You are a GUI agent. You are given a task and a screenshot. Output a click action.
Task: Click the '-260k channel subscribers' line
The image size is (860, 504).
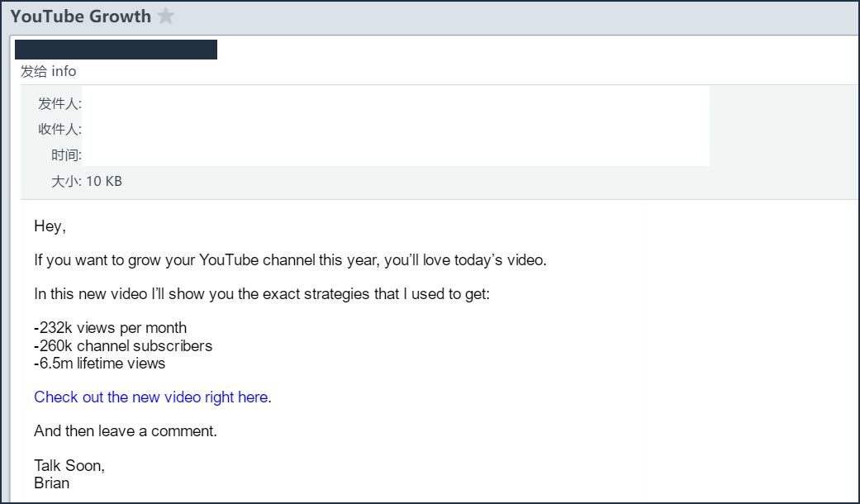(x=123, y=345)
